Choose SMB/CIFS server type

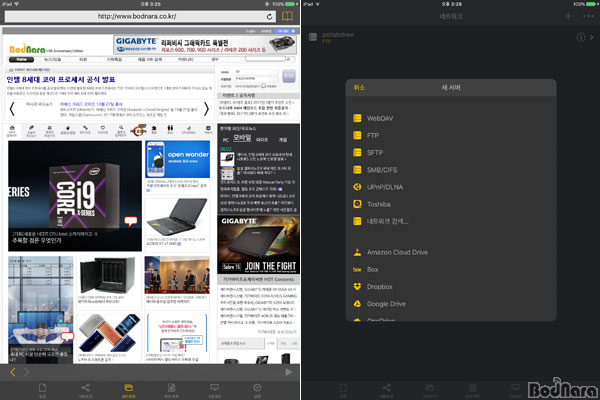point(451,170)
